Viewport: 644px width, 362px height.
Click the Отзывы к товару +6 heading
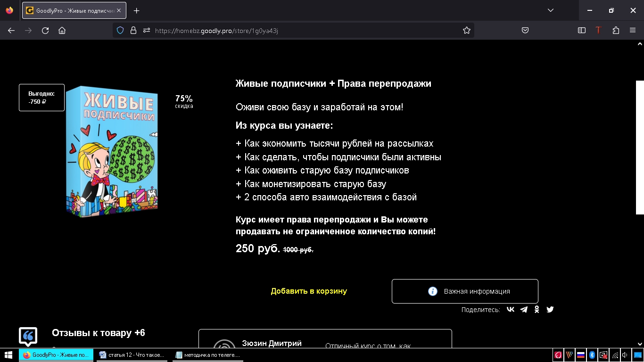99,333
